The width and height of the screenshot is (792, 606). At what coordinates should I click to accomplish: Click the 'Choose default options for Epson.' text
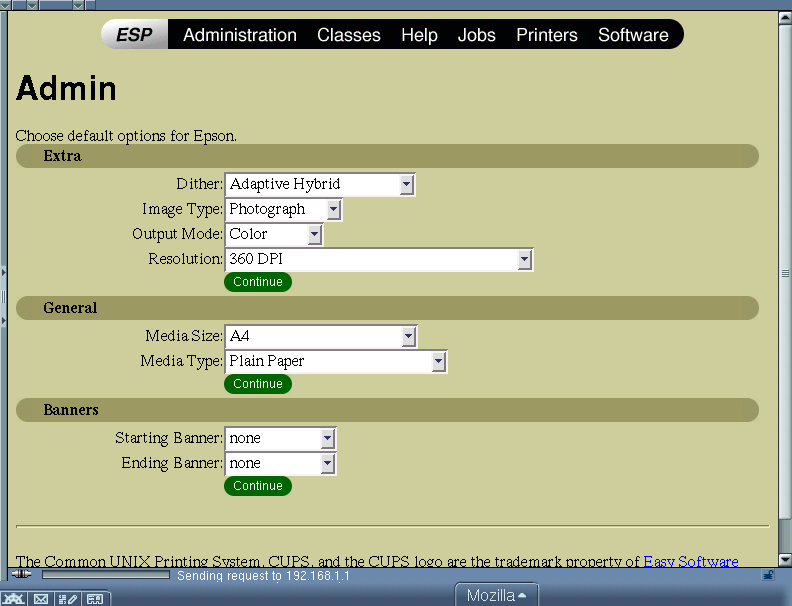pyautogui.click(x=126, y=136)
